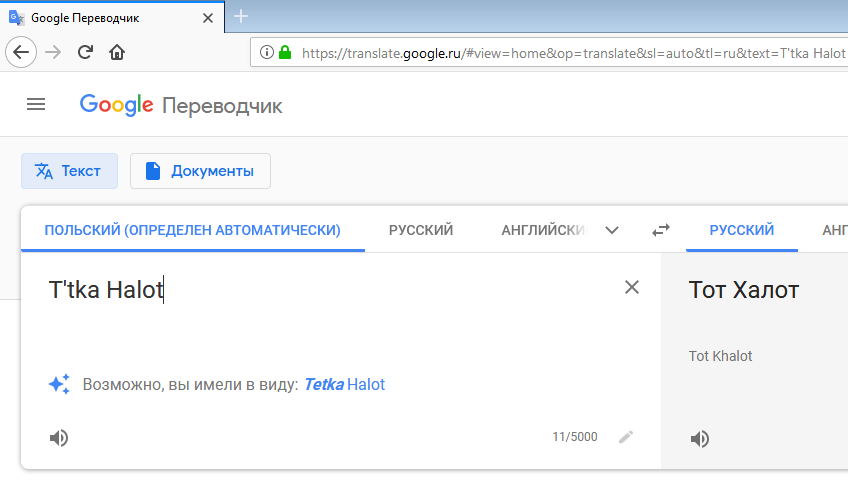
Task: Open a new browser tab with plus
Action: 241,16
